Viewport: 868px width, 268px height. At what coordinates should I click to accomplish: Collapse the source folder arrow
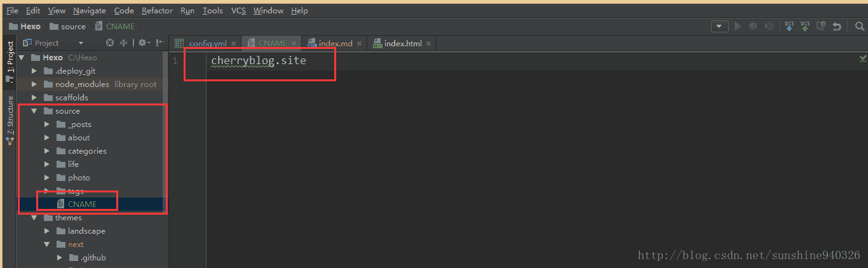34,111
